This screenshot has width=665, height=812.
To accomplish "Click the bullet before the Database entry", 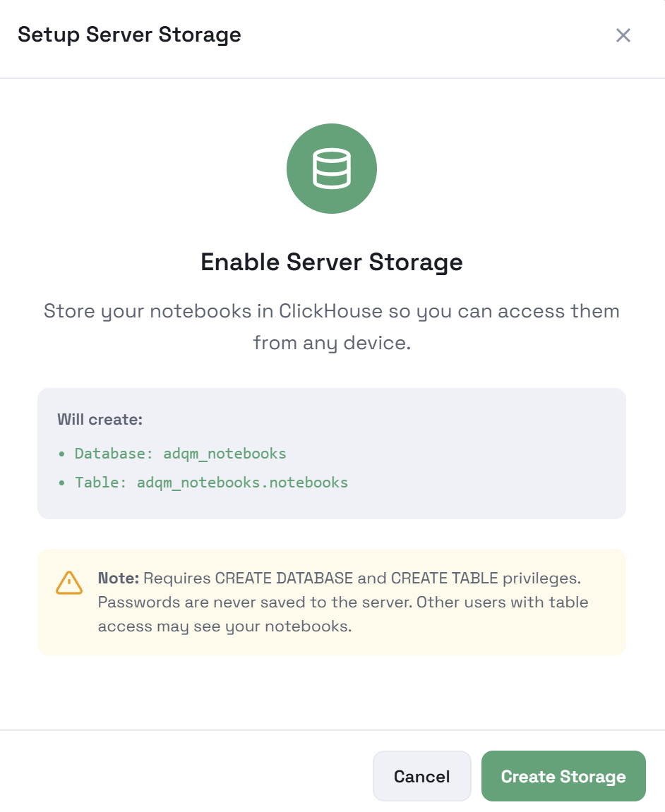I will (x=61, y=453).
